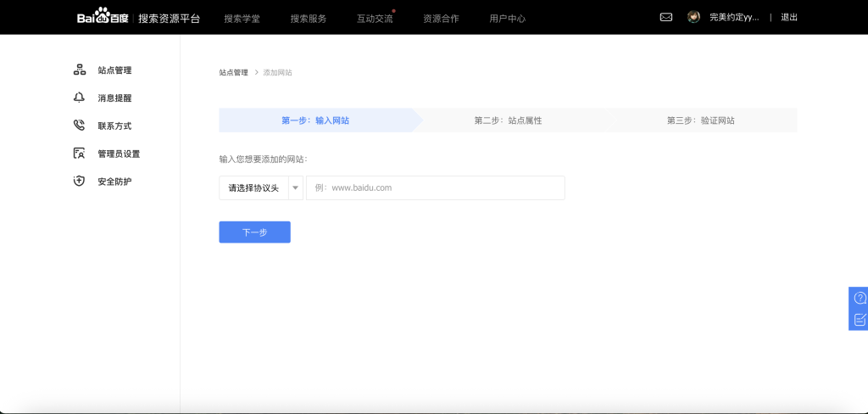Click the 第二步：站点属性 step tab
868x414 pixels.
pyautogui.click(x=509, y=120)
